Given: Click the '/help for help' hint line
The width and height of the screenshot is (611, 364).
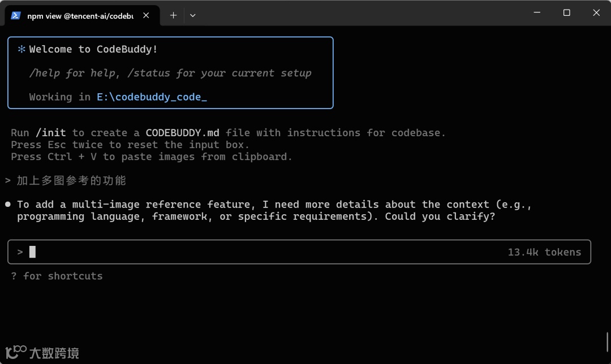Looking at the screenshot, I should 170,73.
